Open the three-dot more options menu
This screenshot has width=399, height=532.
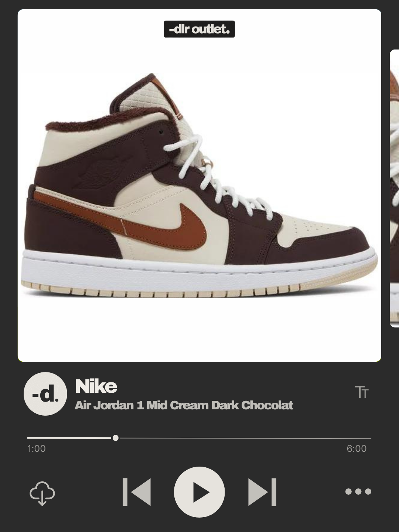point(358,491)
